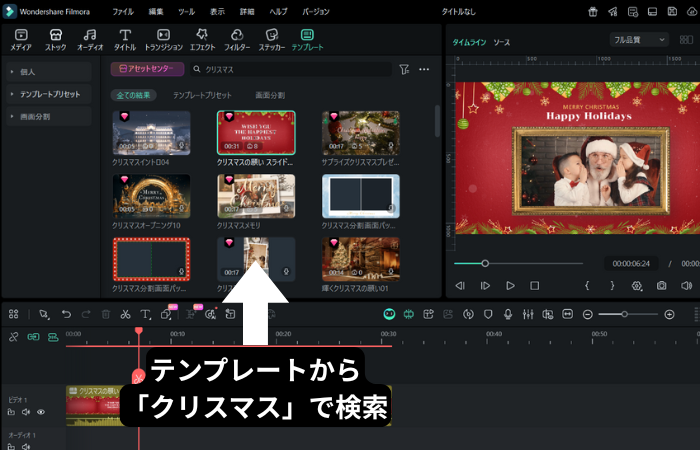The image size is (700, 450).
Task: Select the テンプレート tab
Action: point(307,40)
